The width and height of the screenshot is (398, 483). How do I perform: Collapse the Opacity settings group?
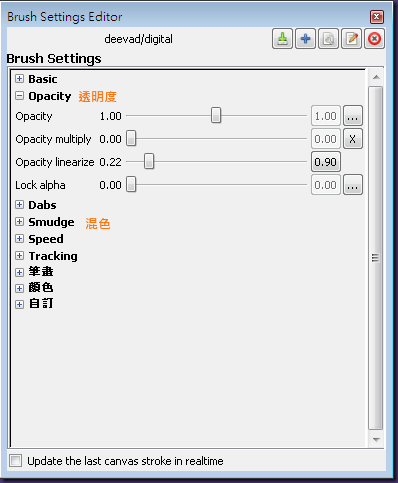(x=20, y=96)
